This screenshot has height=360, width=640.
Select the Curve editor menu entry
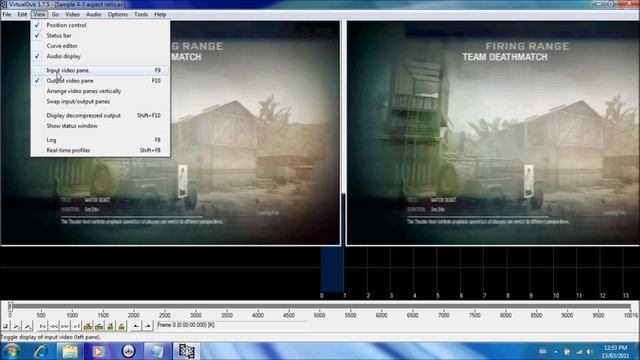pos(100,46)
